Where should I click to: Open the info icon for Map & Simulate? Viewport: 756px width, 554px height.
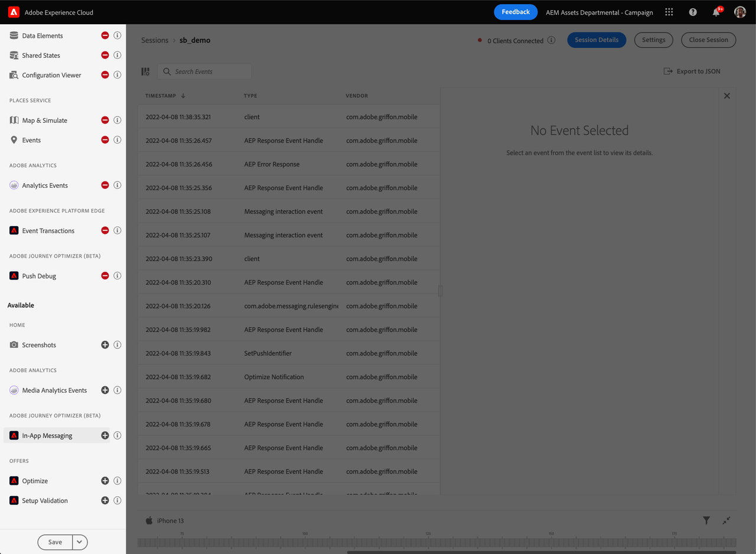click(x=118, y=120)
